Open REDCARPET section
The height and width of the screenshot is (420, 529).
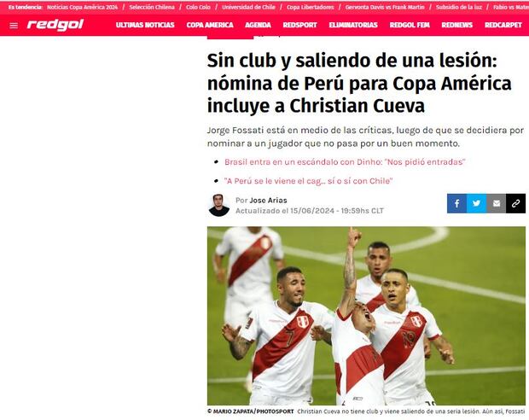pos(503,25)
